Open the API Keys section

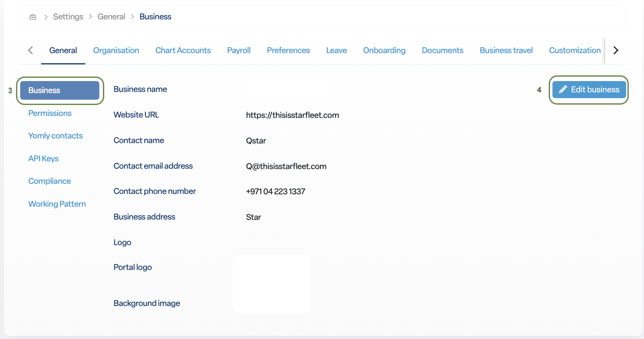[x=43, y=159]
